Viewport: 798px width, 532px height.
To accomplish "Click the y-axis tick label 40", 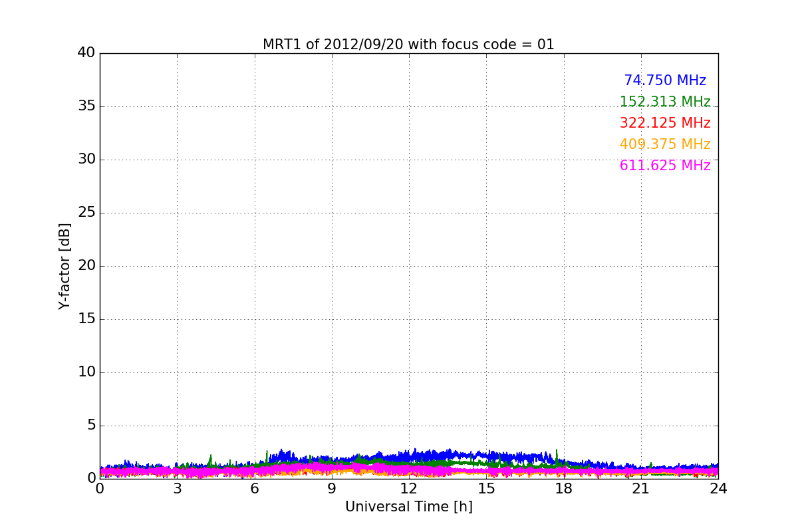I will (86, 53).
